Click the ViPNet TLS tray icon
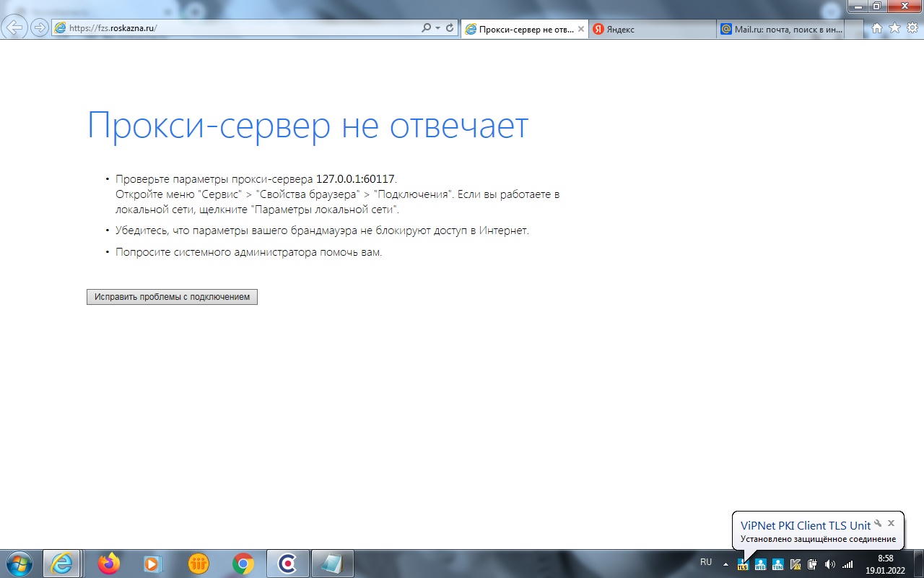 point(743,564)
